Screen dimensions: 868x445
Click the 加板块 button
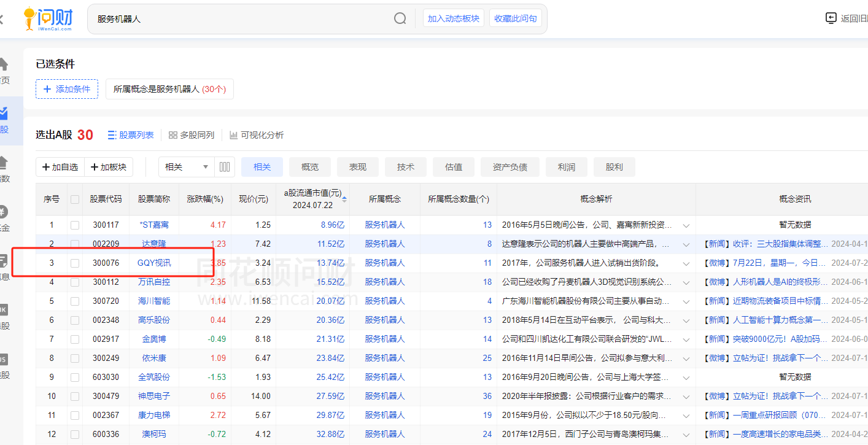point(109,167)
